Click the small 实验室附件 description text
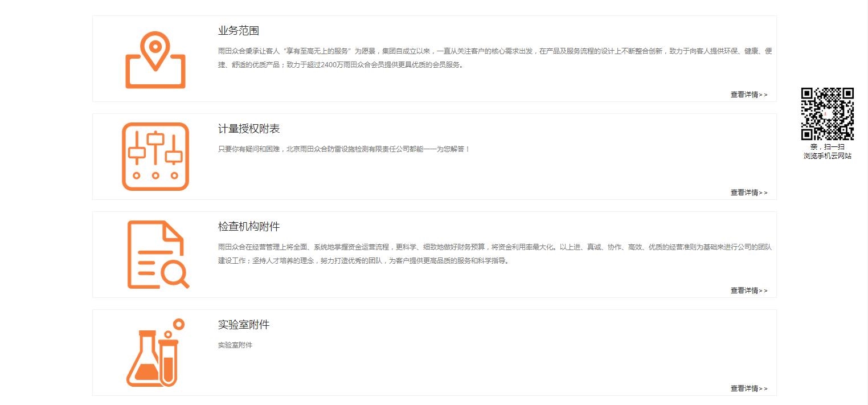This screenshot has height=405, width=868. click(235, 345)
